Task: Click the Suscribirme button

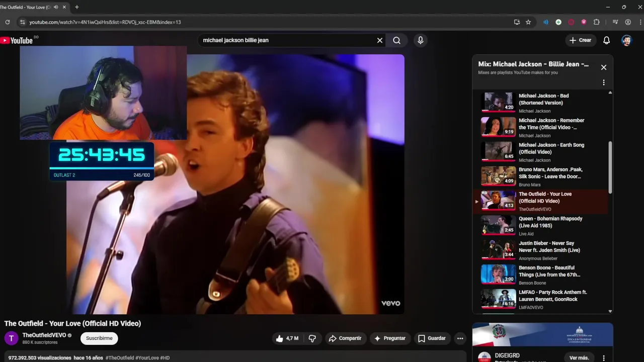Action: (99, 338)
